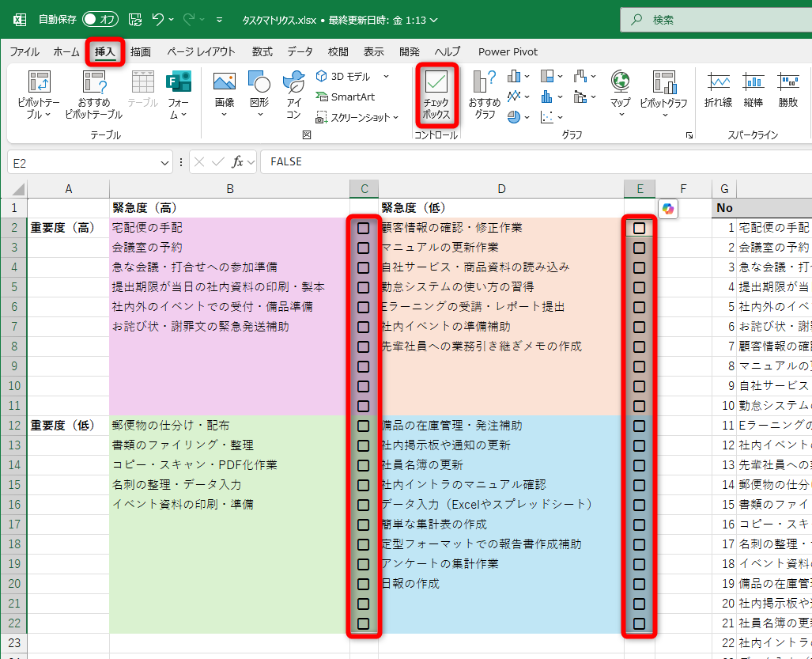Insert a line chart from chart group
Screen dimensions: 812x659
[514, 97]
